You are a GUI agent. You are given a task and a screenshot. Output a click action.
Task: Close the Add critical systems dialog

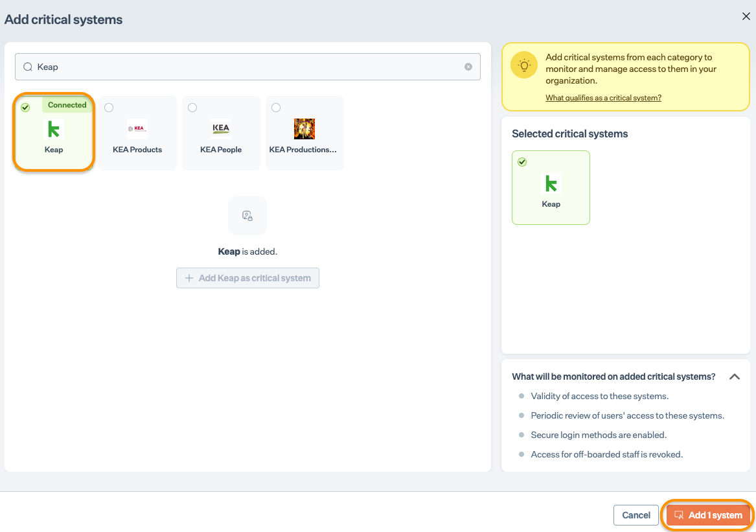(746, 16)
